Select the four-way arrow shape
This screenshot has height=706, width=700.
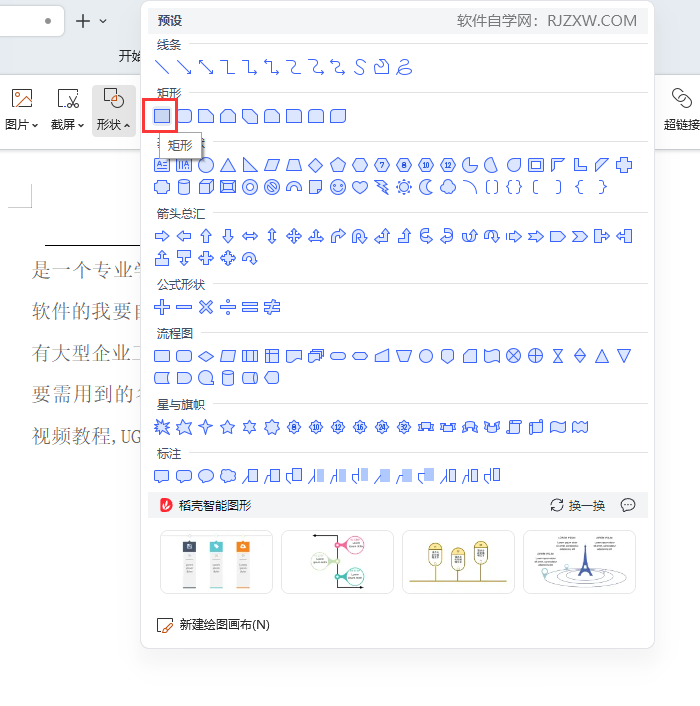coord(294,236)
